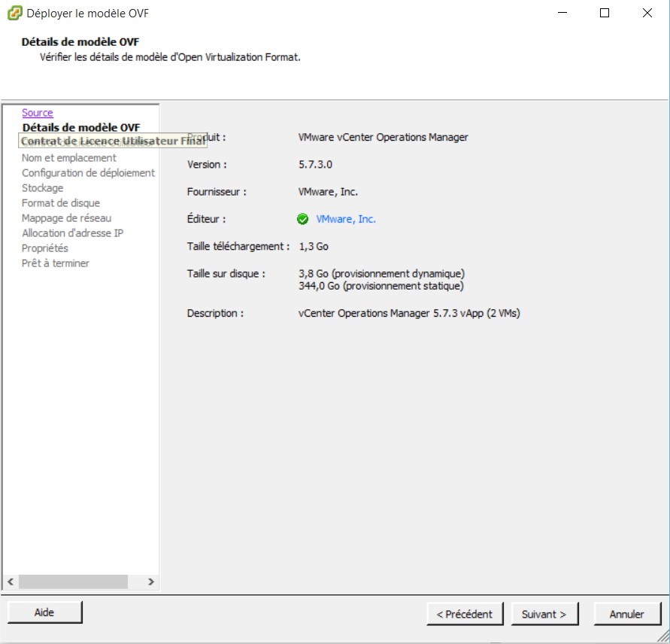Viewport: 670px width, 644px height.
Task: Click the Version label
Action: [207, 165]
